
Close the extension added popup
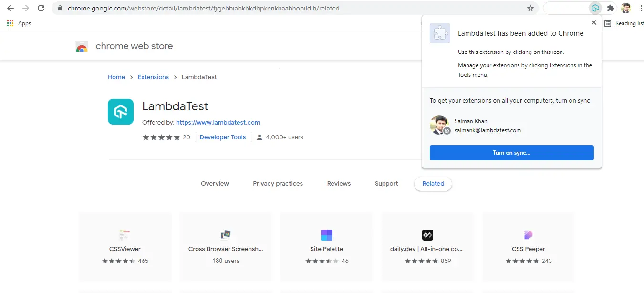(594, 22)
